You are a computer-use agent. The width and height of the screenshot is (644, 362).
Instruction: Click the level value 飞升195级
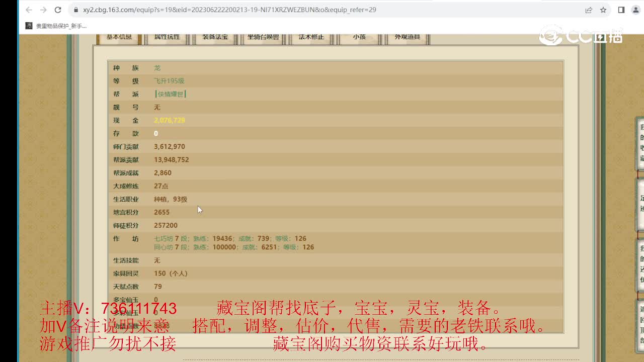pyautogui.click(x=169, y=81)
